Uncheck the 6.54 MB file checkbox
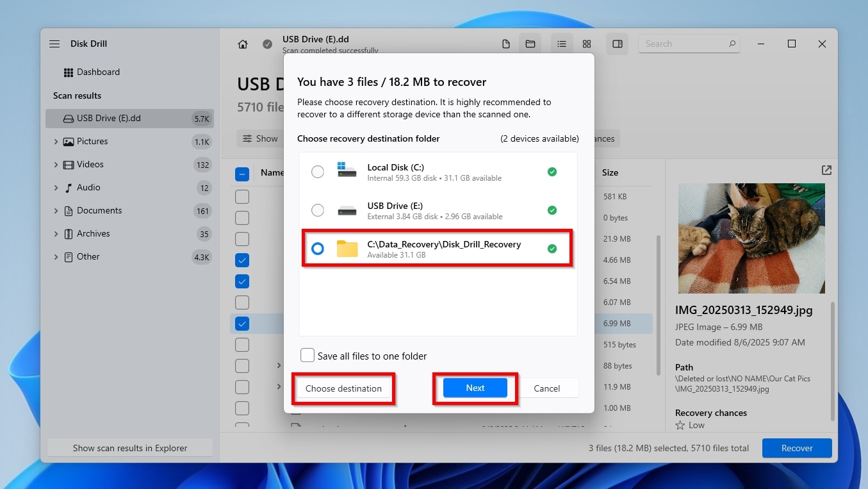Image resolution: width=868 pixels, height=489 pixels. click(x=242, y=281)
